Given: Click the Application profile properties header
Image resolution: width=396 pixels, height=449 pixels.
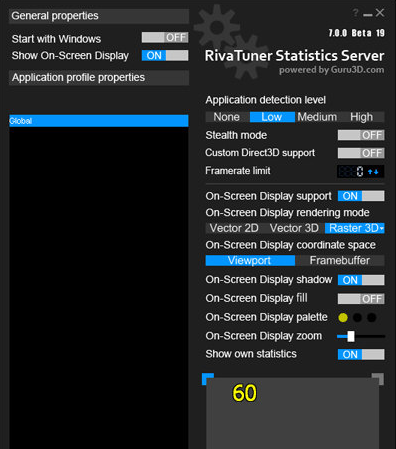Looking at the screenshot, I should pyautogui.click(x=99, y=78).
